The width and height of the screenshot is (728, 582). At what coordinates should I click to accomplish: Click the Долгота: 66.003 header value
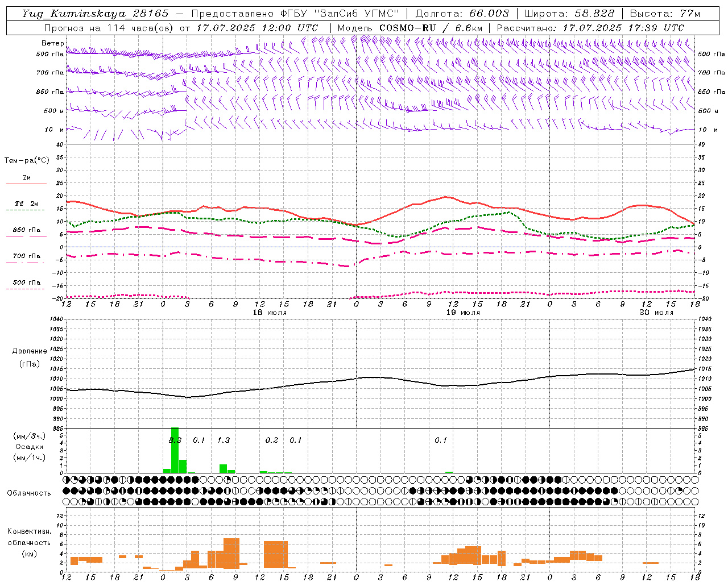[x=462, y=14]
